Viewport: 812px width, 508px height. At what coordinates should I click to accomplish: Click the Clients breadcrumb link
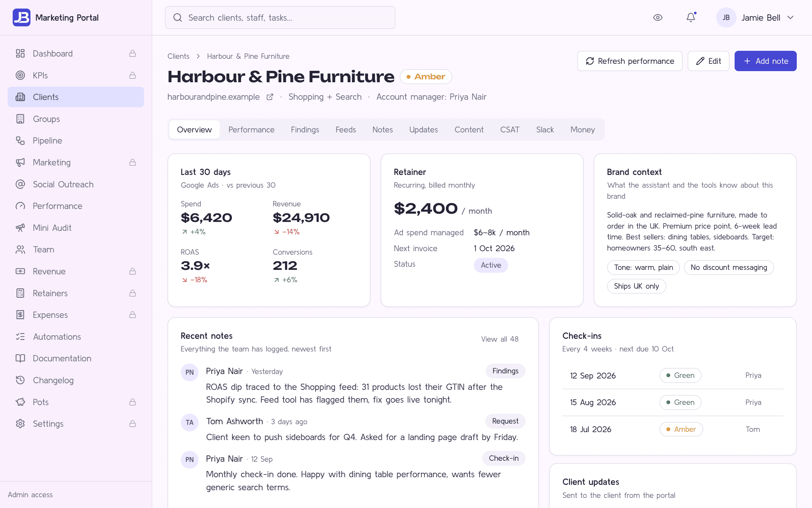(x=178, y=56)
